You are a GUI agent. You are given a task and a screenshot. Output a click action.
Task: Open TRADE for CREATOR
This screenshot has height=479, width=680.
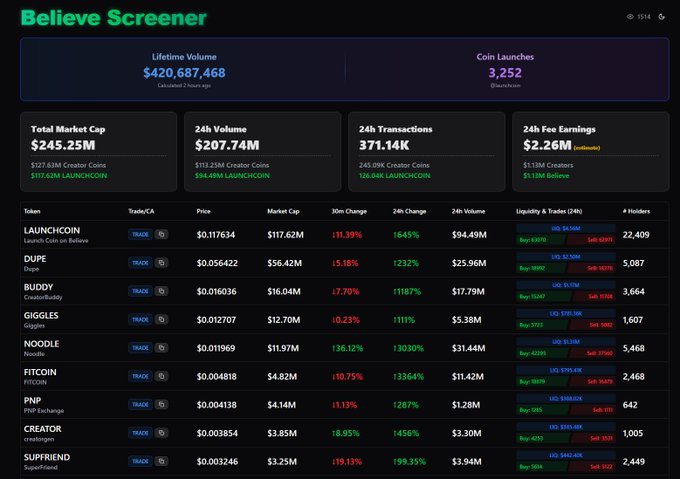coord(140,433)
